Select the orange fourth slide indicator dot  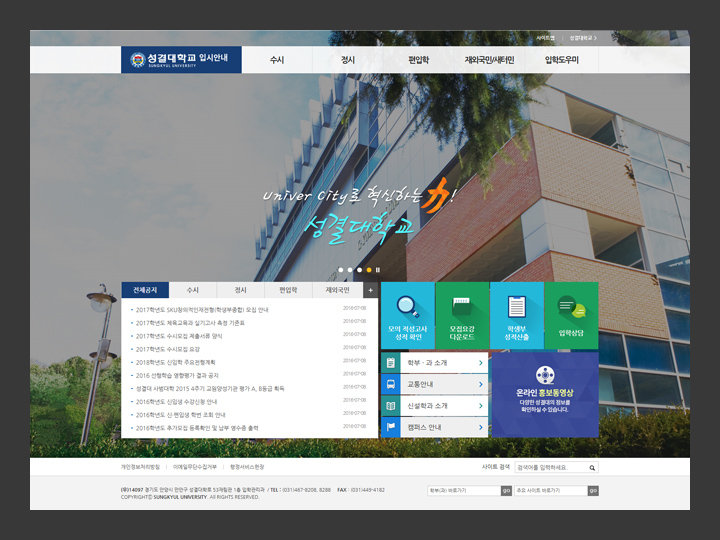[x=369, y=270]
